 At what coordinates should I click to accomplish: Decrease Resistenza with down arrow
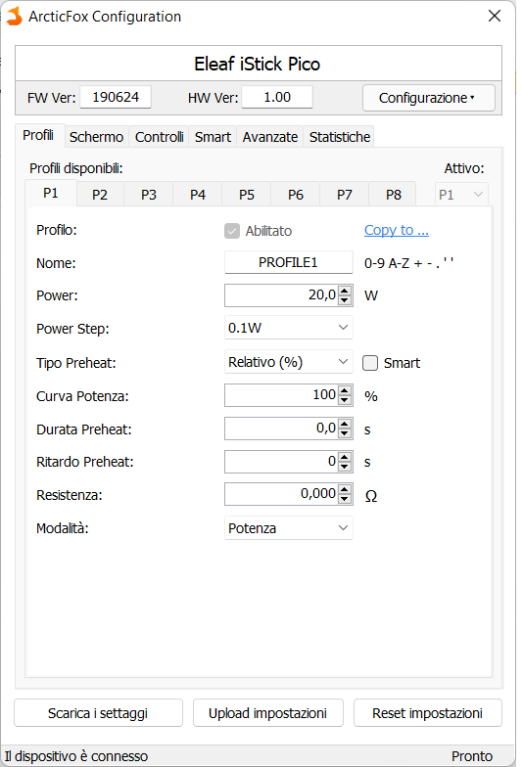[345, 499]
